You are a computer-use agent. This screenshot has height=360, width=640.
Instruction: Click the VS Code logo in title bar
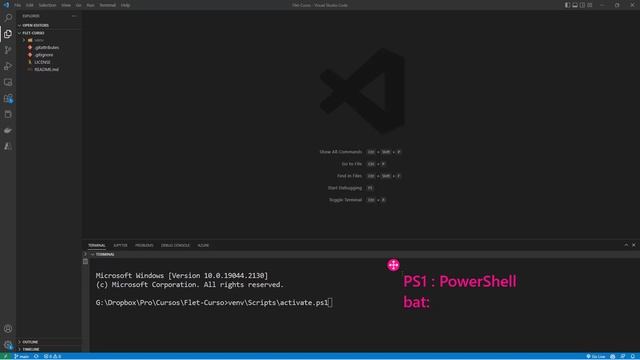point(6,5)
